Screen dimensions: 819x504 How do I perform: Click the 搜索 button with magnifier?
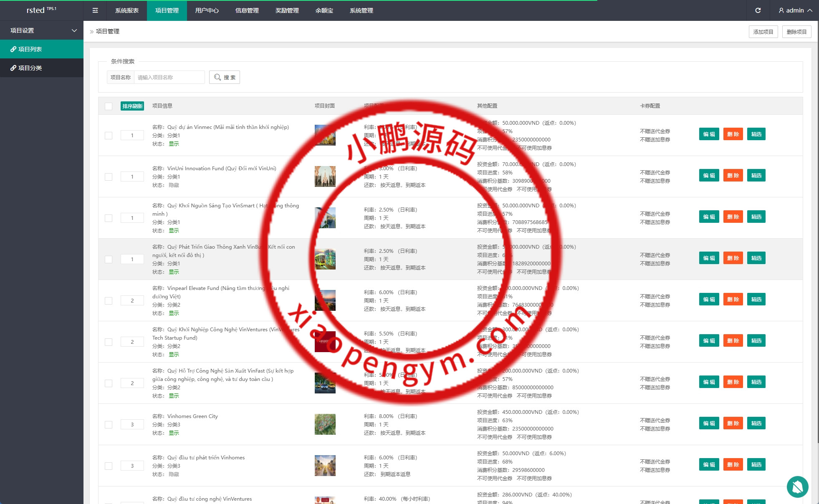225,77
